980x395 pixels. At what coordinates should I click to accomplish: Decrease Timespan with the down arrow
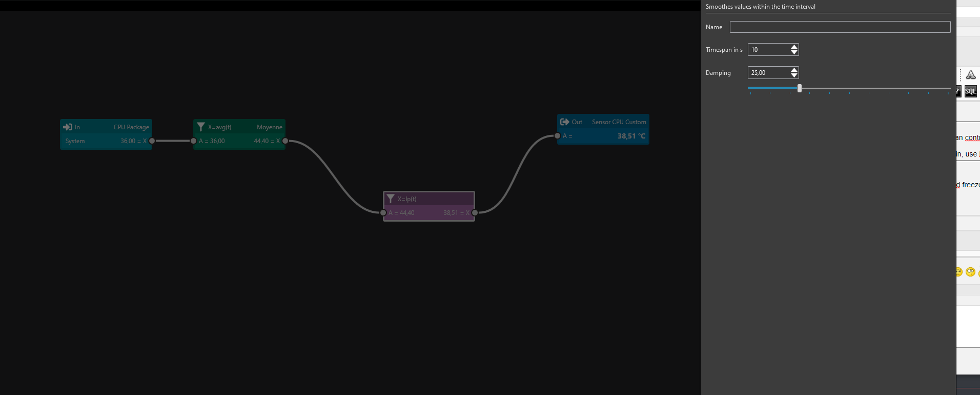[x=794, y=52]
